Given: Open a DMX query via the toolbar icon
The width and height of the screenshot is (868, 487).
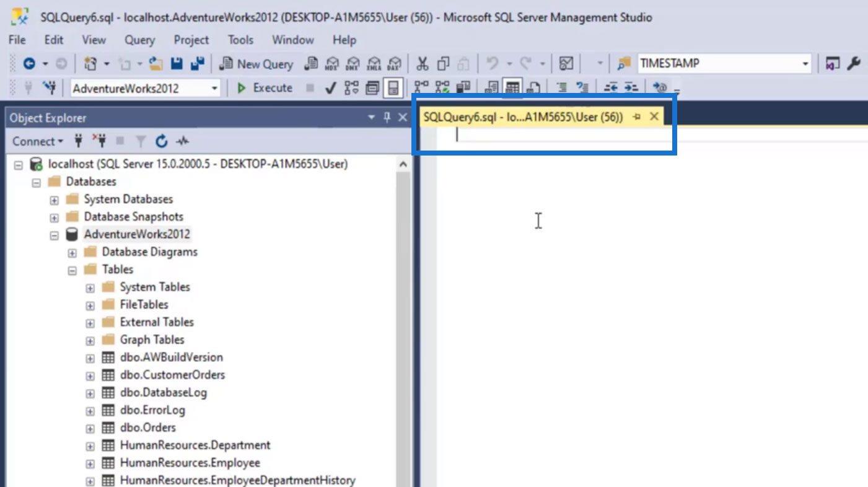Looking at the screenshot, I should point(353,63).
